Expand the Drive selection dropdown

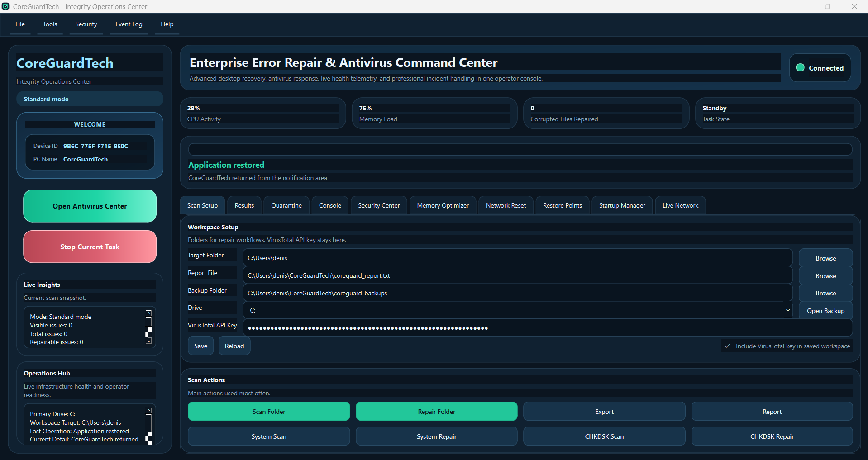click(787, 310)
